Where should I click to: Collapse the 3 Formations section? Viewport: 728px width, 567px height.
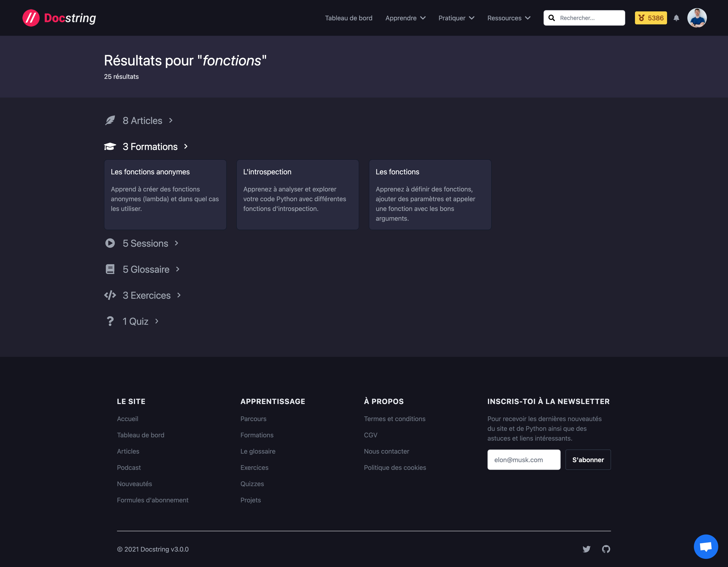coord(150,146)
